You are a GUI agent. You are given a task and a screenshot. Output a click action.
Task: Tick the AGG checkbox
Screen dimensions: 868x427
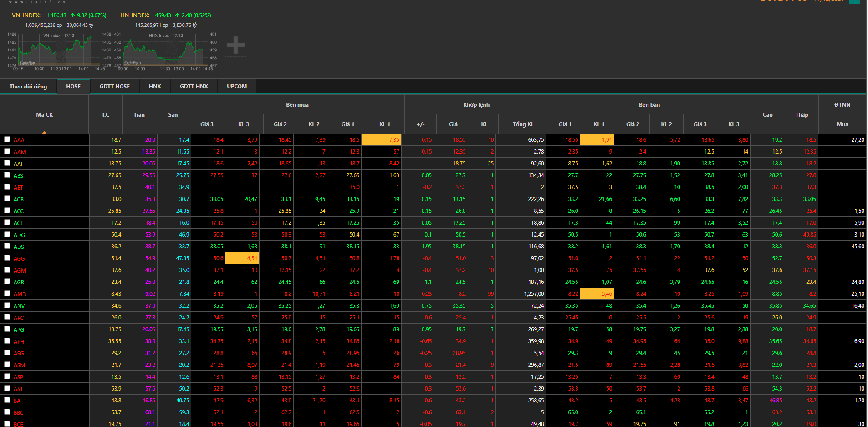coord(7,258)
